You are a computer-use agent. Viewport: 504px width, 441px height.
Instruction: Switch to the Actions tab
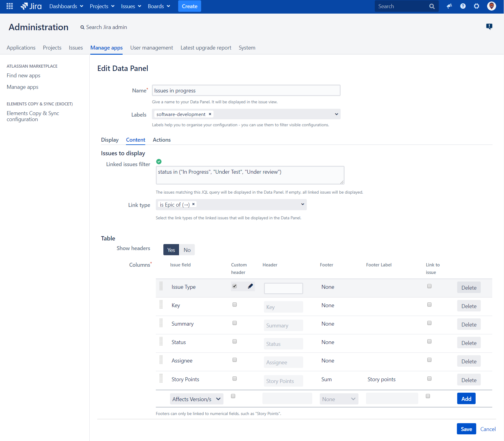point(162,140)
